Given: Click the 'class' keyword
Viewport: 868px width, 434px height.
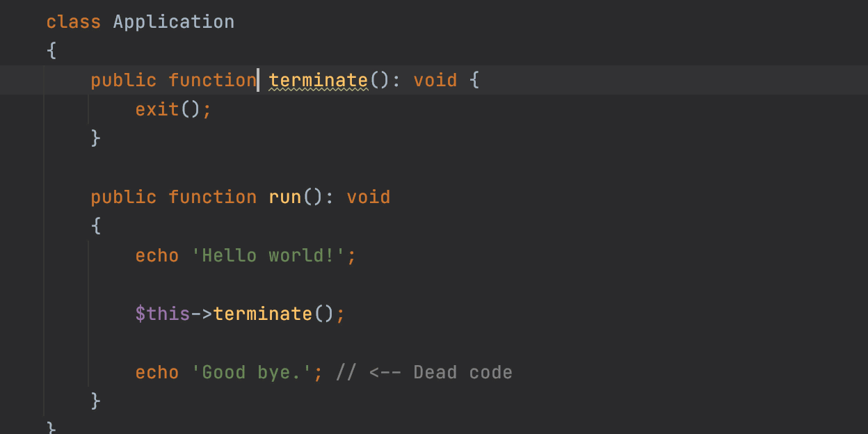Looking at the screenshot, I should (x=73, y=22).
